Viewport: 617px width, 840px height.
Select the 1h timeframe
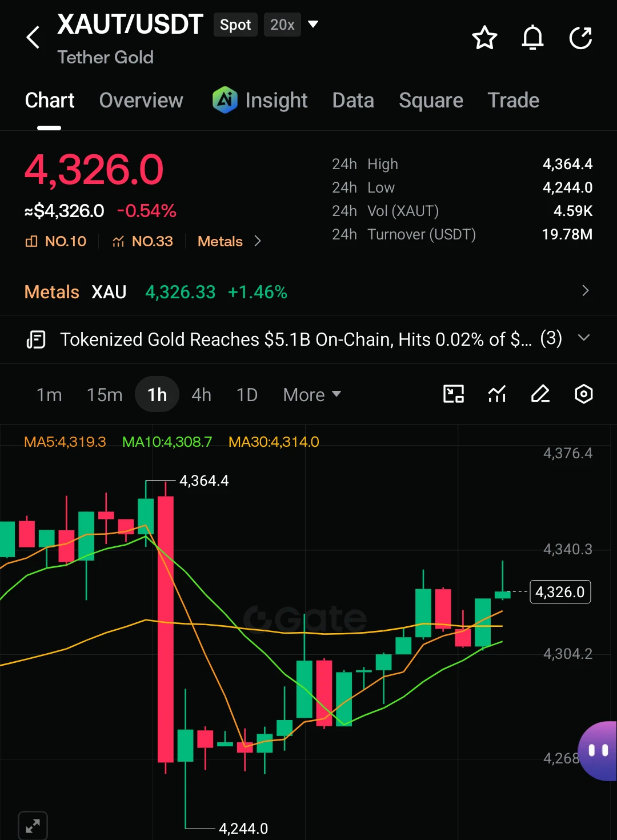tap(157, 394)
